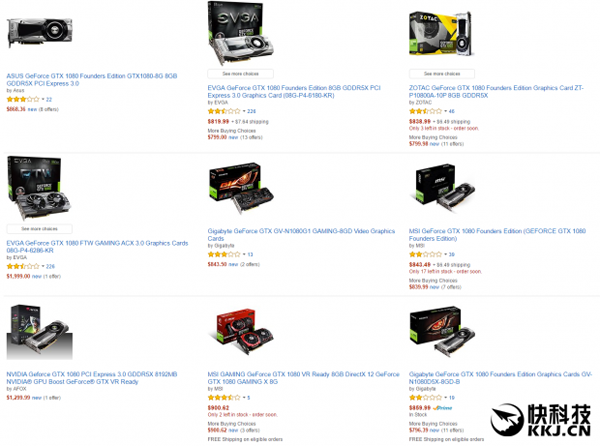Open the Gigabyte G1 GAMING card product image
600x446 pixels.
pos(241,188)
